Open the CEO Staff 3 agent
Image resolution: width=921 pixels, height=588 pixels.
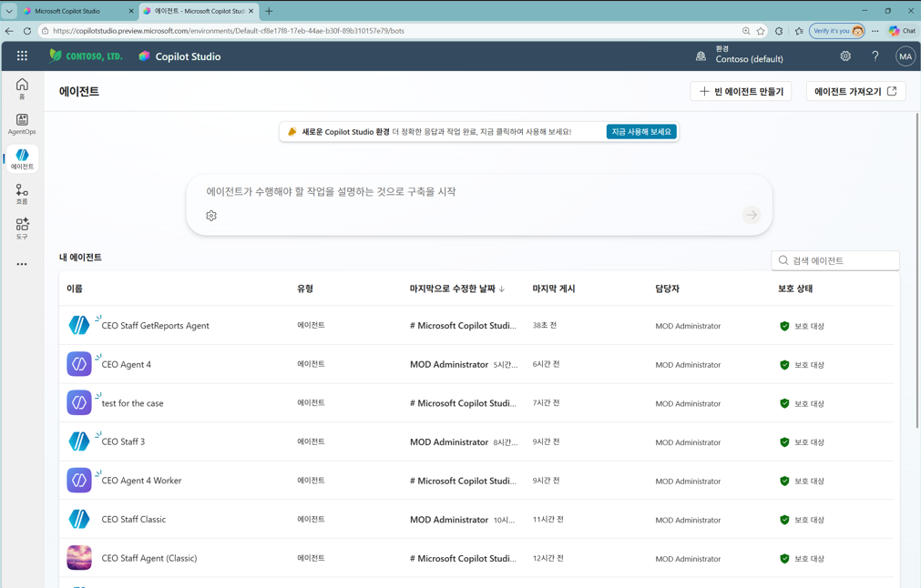123,441
